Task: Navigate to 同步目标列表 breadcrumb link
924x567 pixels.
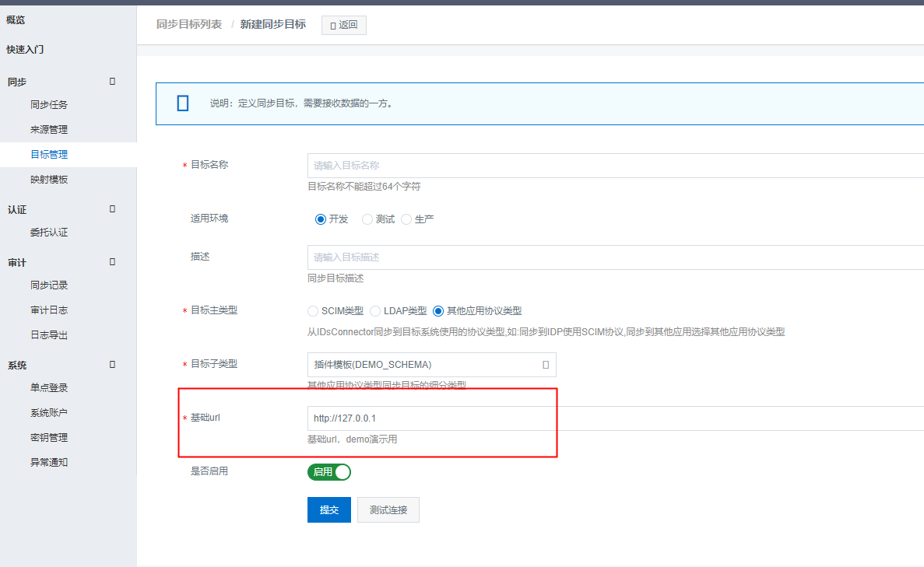Action: click(x=188, y=25)
